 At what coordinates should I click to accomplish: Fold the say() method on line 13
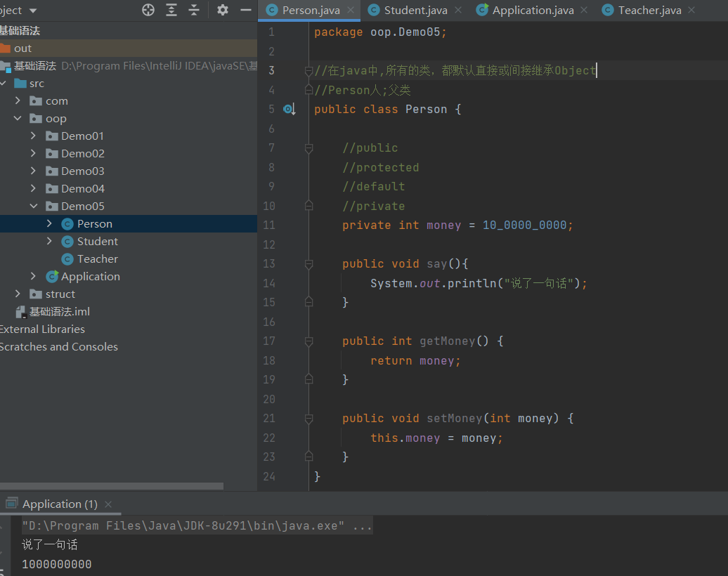click(x=308, y=264)
